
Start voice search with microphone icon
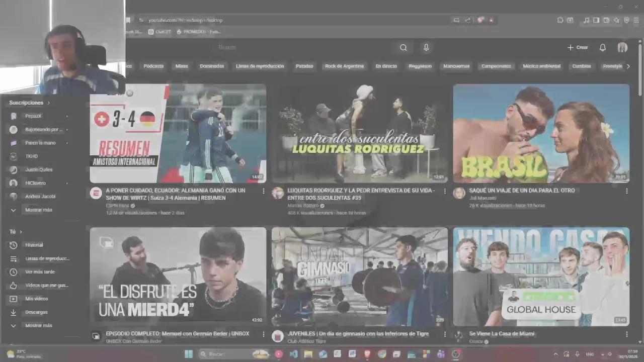pyautogui.click(x=426, y=47)
